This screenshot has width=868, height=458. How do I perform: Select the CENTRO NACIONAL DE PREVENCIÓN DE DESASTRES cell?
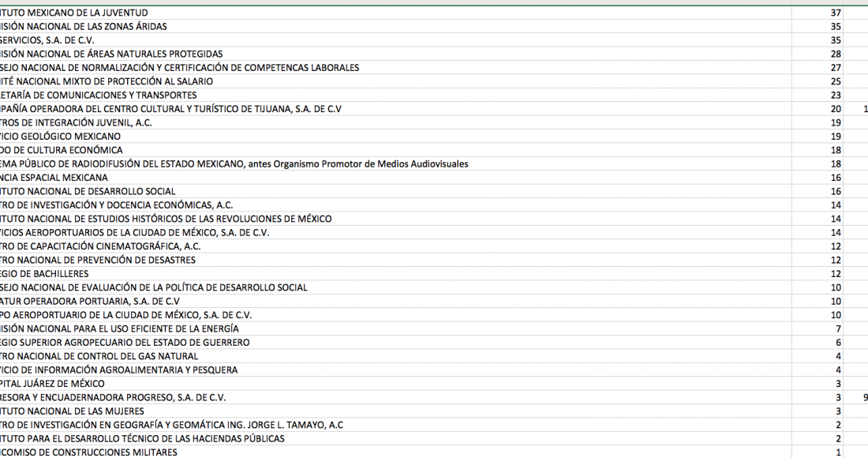point(98,260)
